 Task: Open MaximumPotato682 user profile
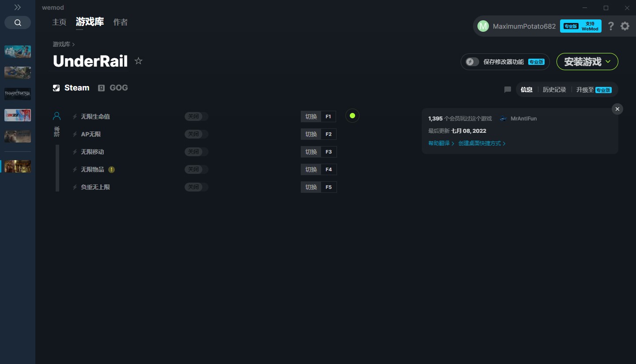pos(524,26)
